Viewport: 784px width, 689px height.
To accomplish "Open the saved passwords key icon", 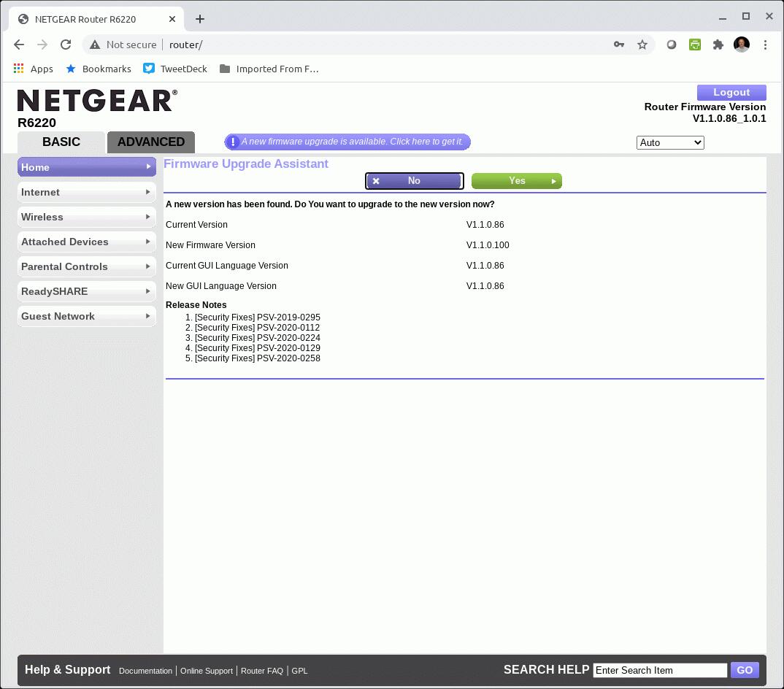I will coord(619,45).
